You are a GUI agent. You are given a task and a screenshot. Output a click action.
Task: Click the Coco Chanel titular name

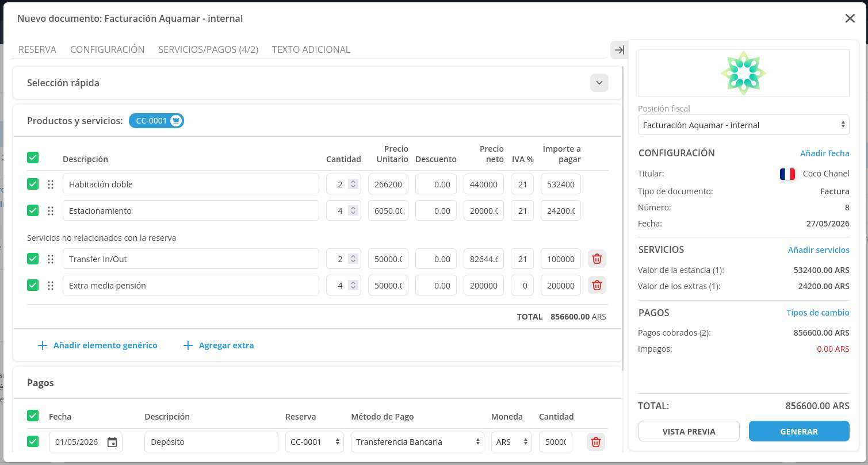click(x=826, y=174)
